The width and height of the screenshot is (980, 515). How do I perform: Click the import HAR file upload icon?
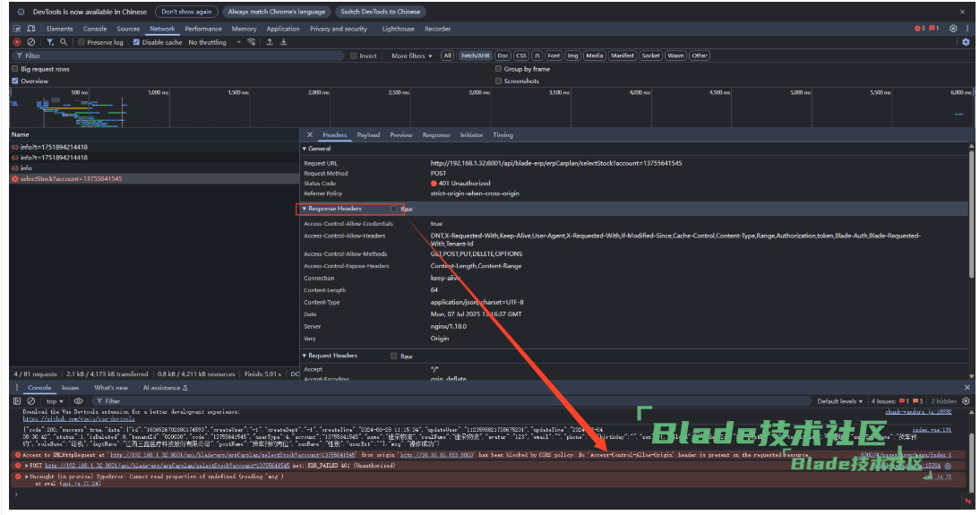pyautogui.click(x=270, y=42)
